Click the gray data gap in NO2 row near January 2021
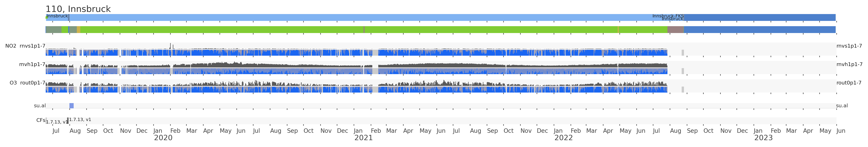 pyautogui.click(x=375, y=53)
